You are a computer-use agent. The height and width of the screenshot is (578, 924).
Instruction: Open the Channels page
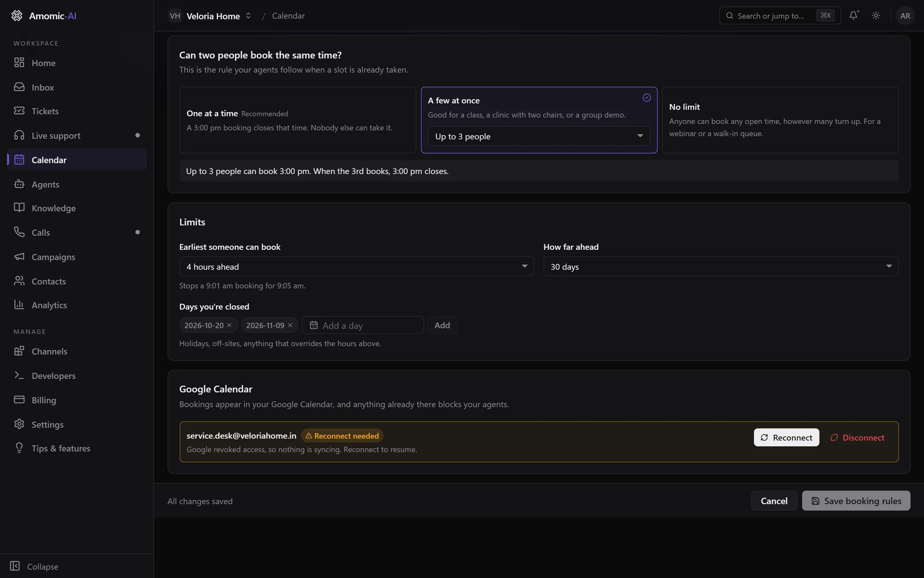click(77, 352)
